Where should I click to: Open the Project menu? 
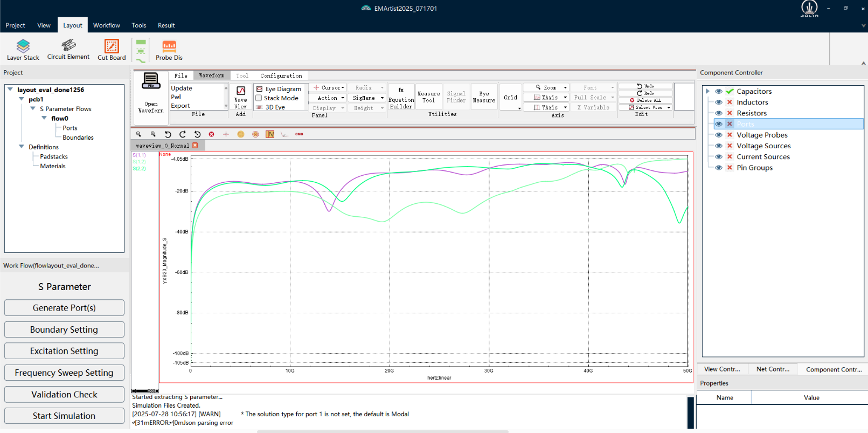click(x=15, y=25)
